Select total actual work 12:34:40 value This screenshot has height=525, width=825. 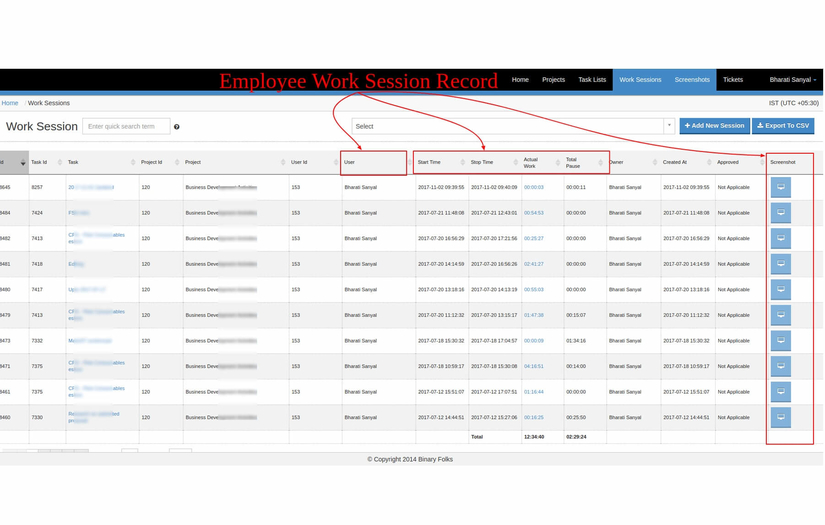click(534, 437)
